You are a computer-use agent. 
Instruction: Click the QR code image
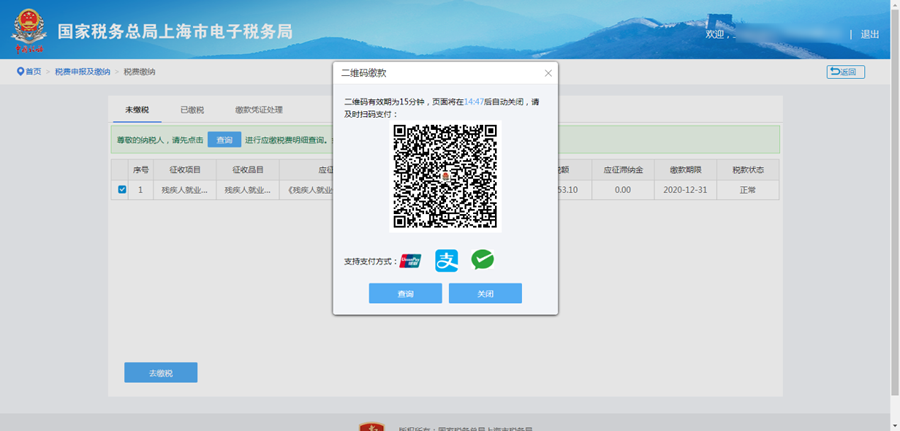pos(445,176)
